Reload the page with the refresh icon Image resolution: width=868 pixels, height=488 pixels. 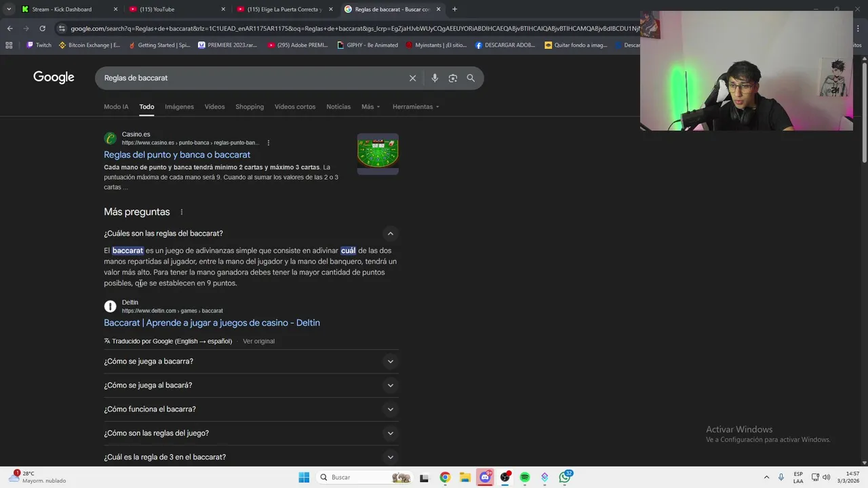click(42, 28)
